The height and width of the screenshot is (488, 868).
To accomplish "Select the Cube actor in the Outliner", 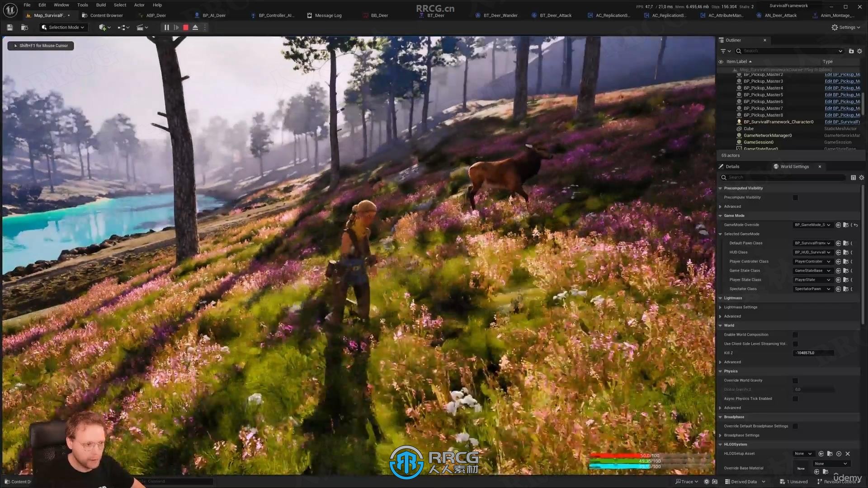I will pos(749,129).
